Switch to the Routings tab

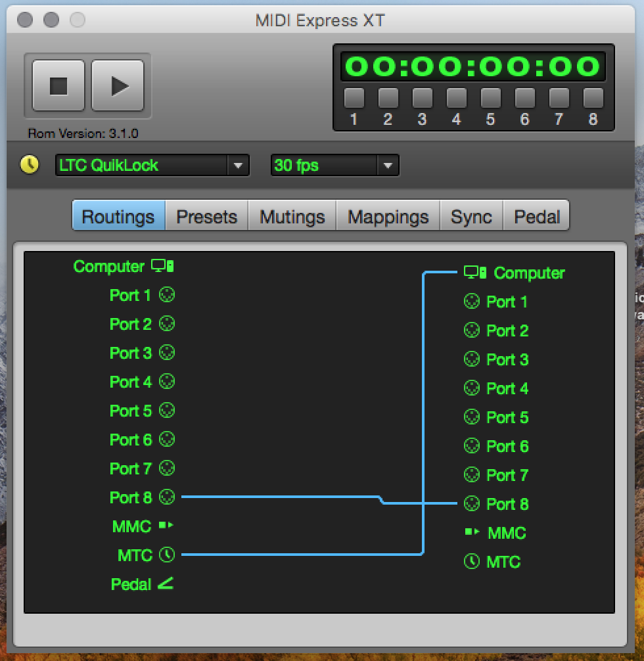point(118,216)
